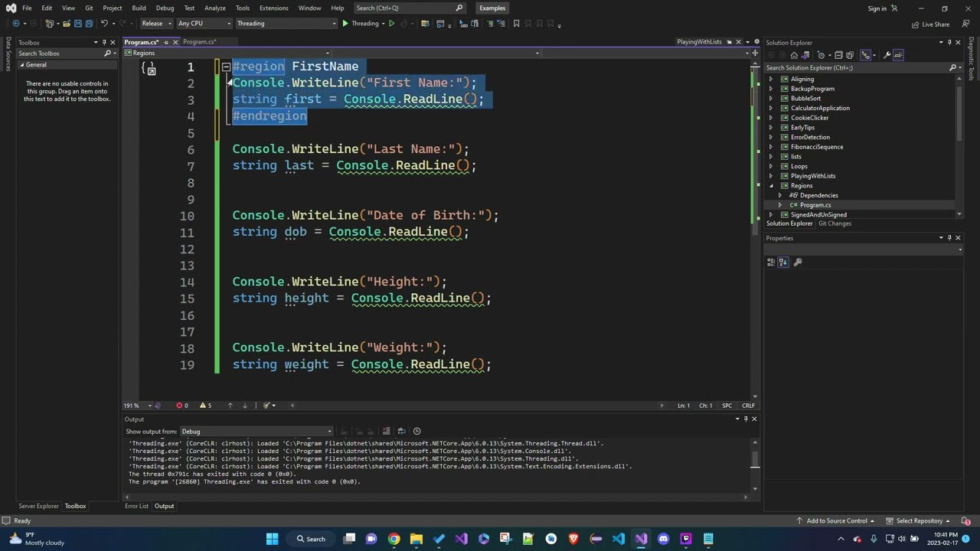
Task: Click the Save All toolbar icon
Action: 88,24
